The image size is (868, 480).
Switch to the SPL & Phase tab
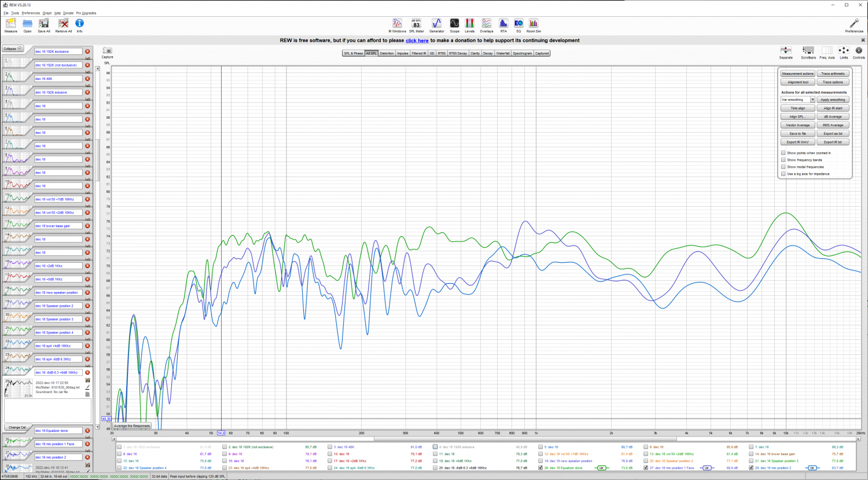(354, 53)
